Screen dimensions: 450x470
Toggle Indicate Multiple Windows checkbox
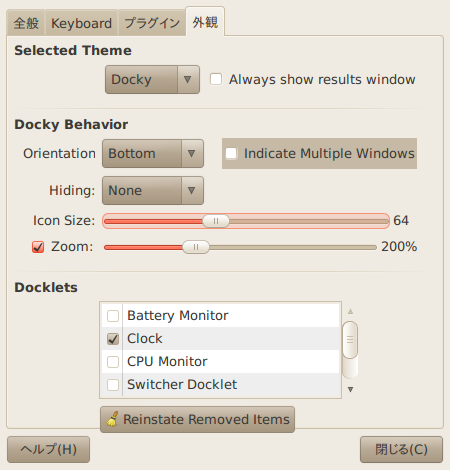pyautogui.click(x=231, y=153)
